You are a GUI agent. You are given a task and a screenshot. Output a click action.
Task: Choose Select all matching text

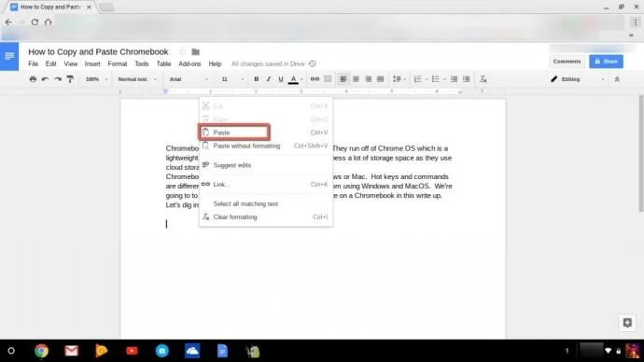click(266, 203)
